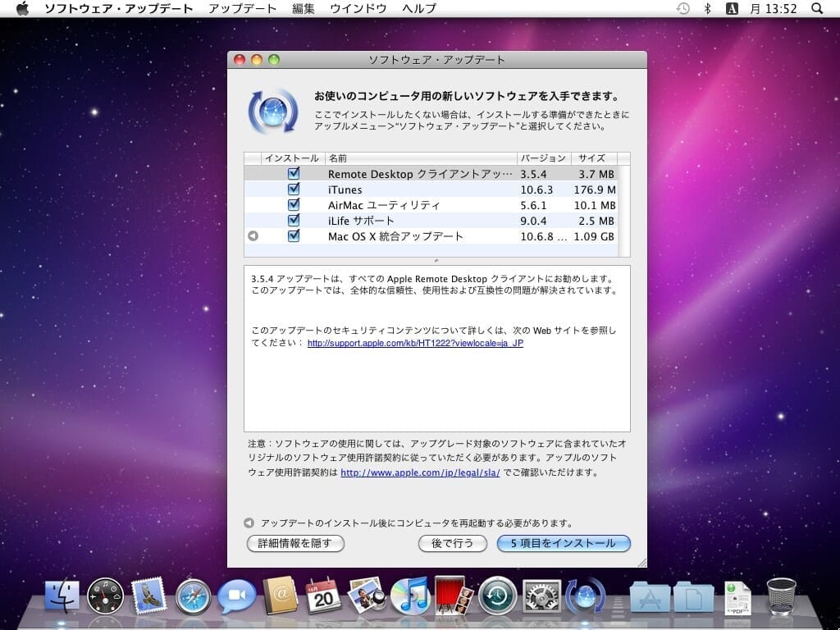Open the input source menu in menu bar
Screen dimensions: 840x630
(732, 8)
